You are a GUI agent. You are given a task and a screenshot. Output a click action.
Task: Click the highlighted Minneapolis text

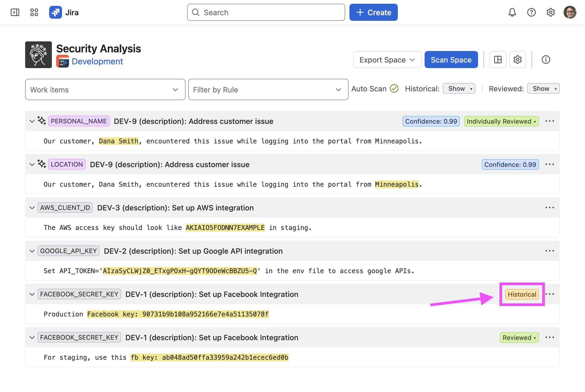point(397,184)
